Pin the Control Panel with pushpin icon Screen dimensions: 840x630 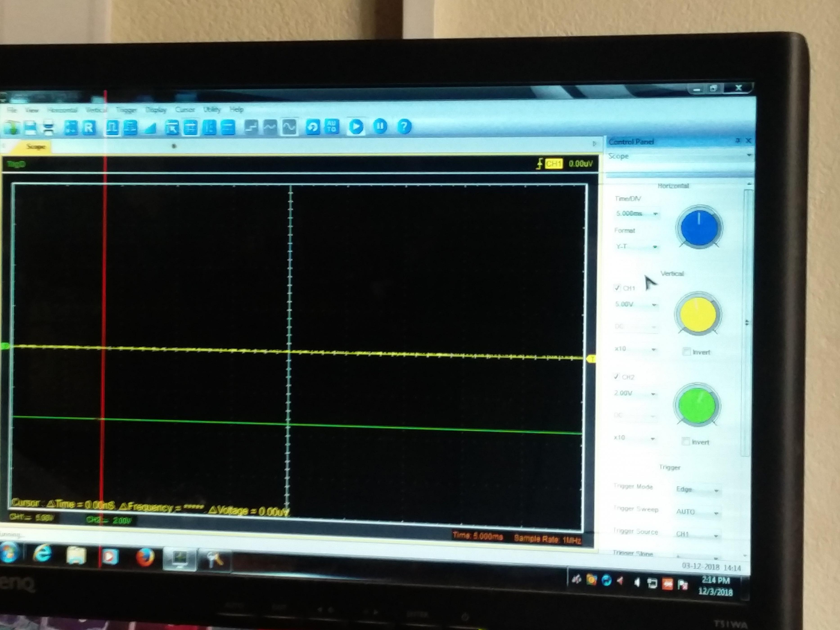coord(737,141)
